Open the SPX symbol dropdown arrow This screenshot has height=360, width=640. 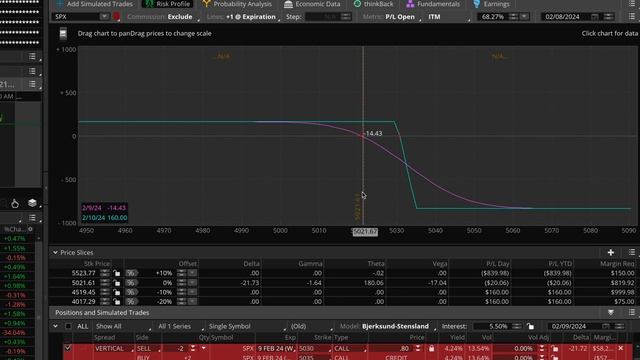tap(104, 17)
